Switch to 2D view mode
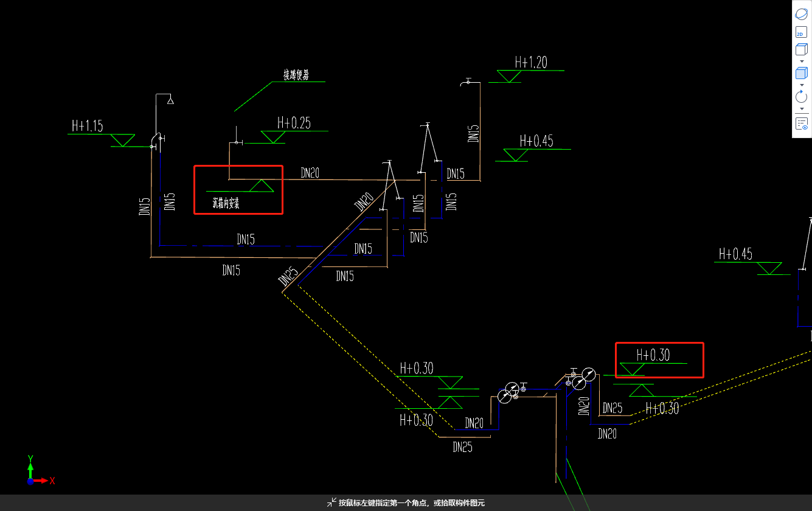The width and height of the screenshot is (812, 511). (x=802, y=33)
